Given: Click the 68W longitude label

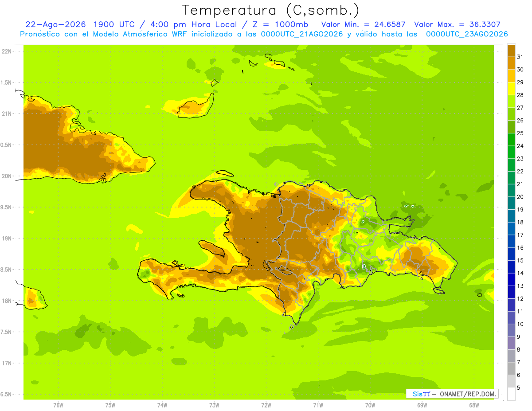Looking at the screenshot, I should coord(474,405).
